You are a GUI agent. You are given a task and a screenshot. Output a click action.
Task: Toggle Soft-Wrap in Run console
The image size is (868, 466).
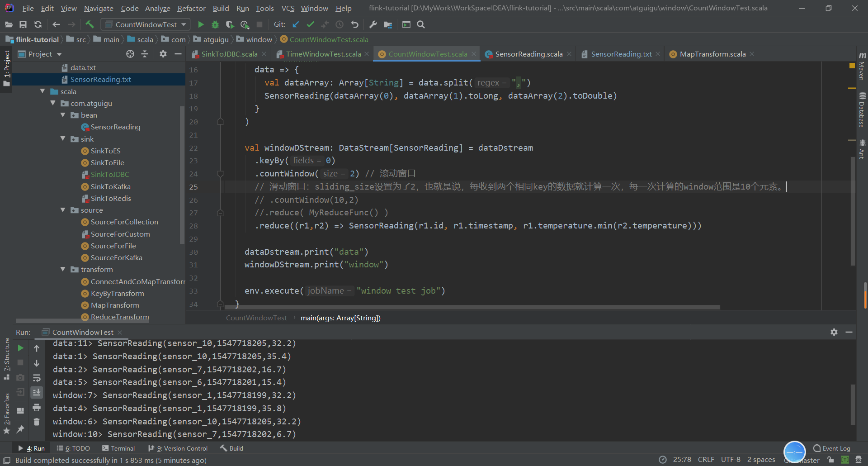pyautogui.click(x=37, y=378)
